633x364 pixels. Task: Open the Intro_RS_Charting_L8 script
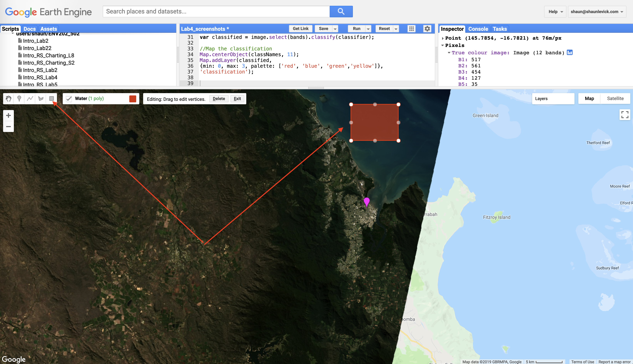[48, 55]
